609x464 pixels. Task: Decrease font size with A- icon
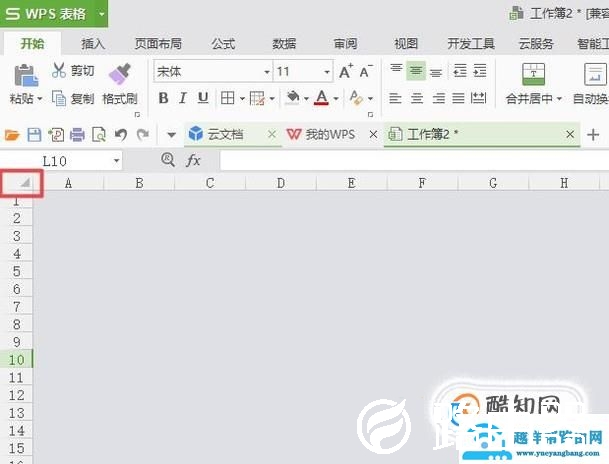coord(366,71)
